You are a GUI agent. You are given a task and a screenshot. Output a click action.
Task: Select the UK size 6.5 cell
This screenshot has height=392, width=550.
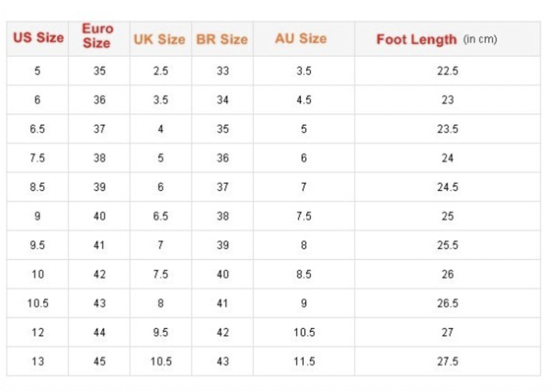[160, 216]
